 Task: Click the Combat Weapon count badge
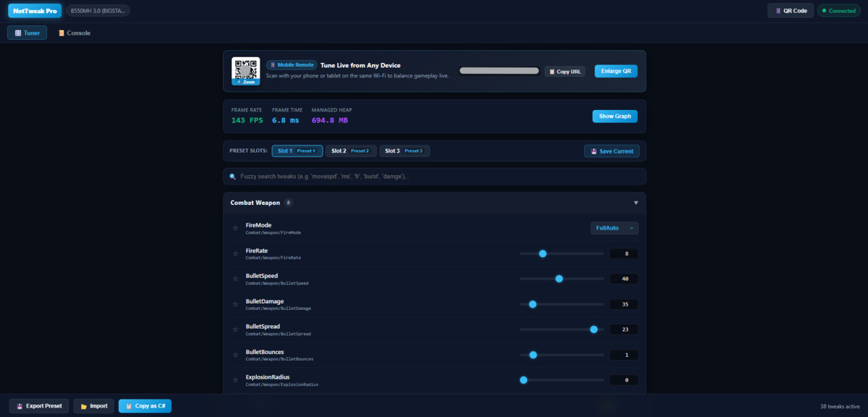pos(289,203)
